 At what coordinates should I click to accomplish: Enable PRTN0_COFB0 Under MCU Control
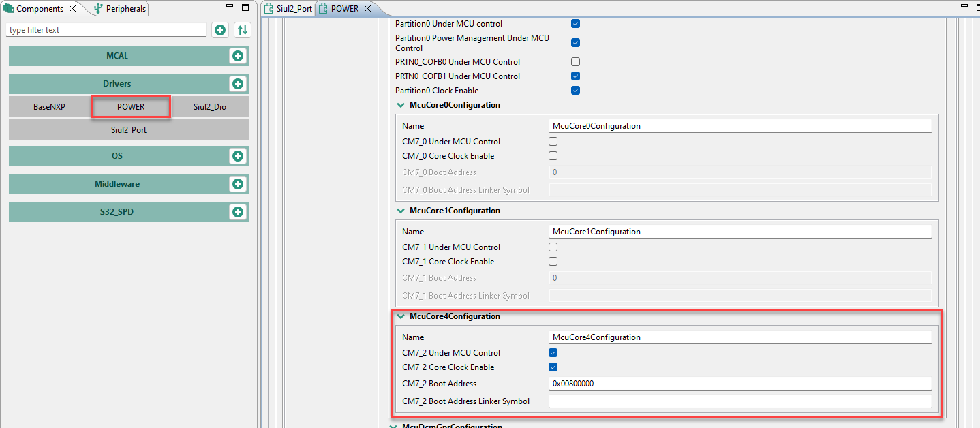point(575,62)
